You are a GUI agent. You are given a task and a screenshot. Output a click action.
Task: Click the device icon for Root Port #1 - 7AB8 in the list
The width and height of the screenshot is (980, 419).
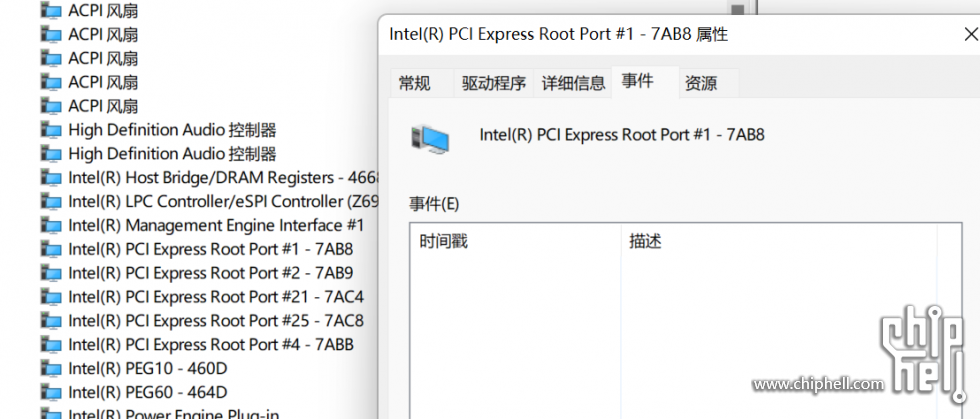pyautogui.click(x=51, y=249)
